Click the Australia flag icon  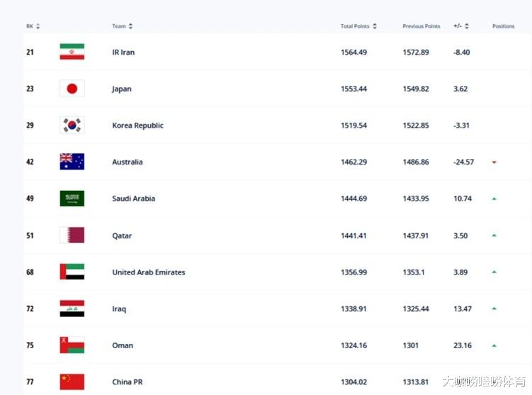pyautogui.click(x=72, y=162)
